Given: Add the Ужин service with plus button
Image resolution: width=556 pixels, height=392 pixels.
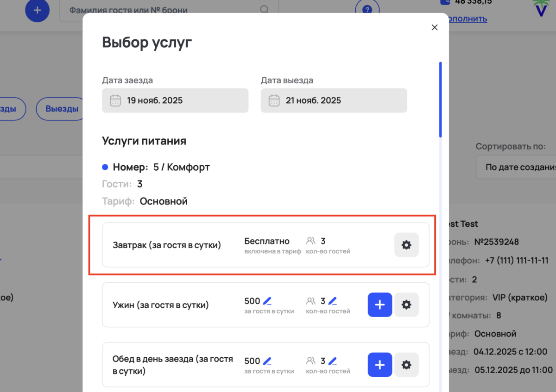Looking at the screenshot, I should tap(379, 305).
